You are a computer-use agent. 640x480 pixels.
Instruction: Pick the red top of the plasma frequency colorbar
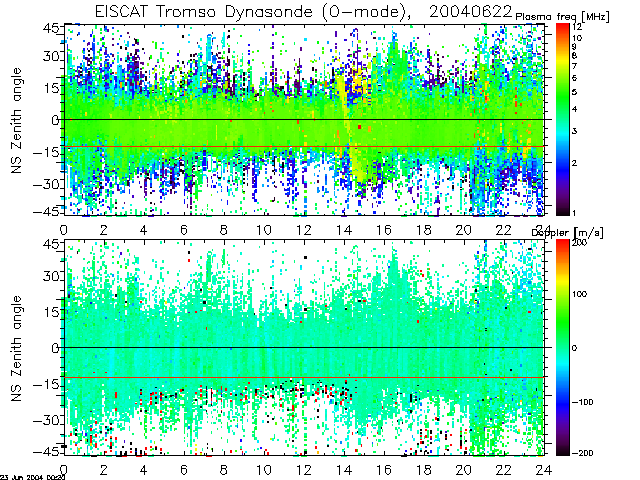tap(562, 27)
